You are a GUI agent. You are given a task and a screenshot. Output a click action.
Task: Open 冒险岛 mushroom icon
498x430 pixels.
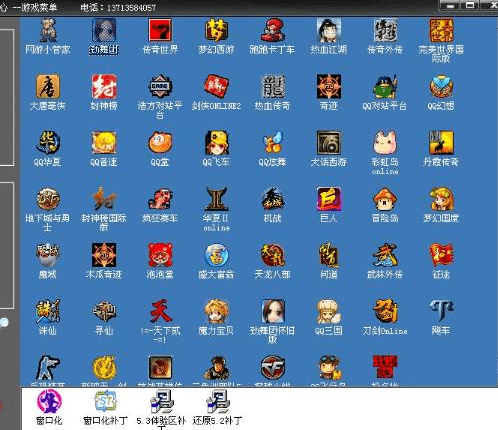[385, 199]
